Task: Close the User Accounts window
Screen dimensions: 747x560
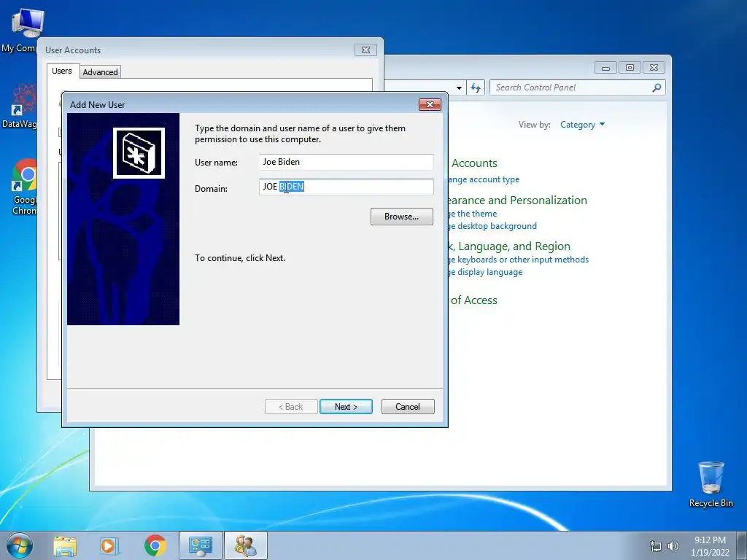Action: (365, 50)
